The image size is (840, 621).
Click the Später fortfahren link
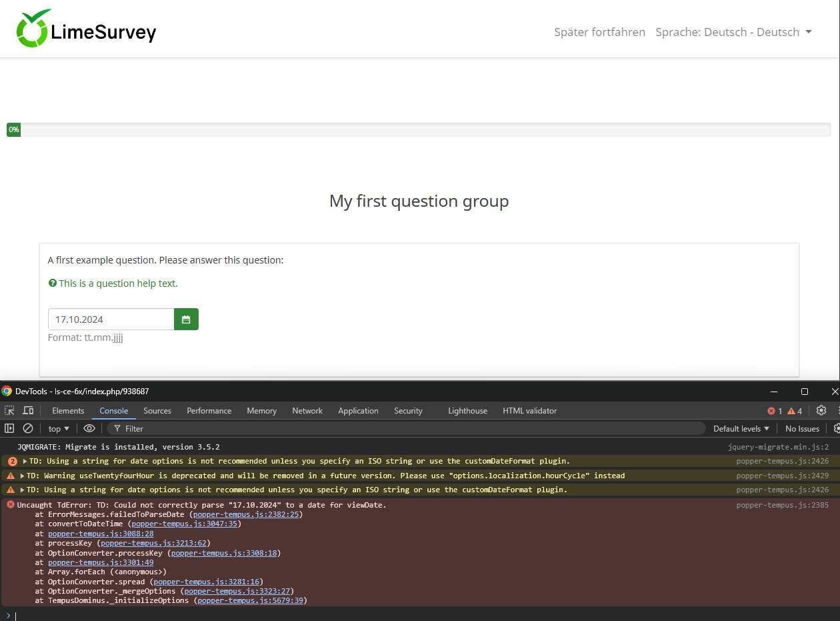coord(599,32)
